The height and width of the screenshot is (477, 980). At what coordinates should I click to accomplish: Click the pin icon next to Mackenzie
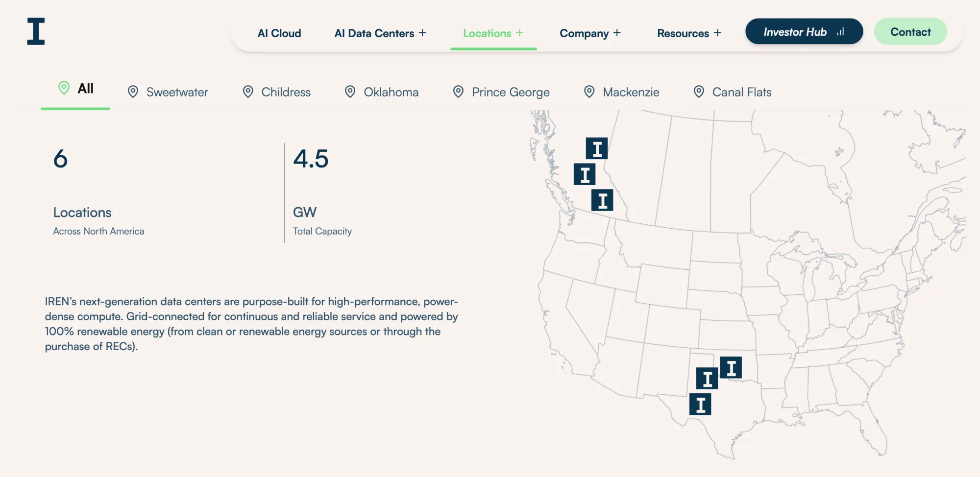(589, 92)
